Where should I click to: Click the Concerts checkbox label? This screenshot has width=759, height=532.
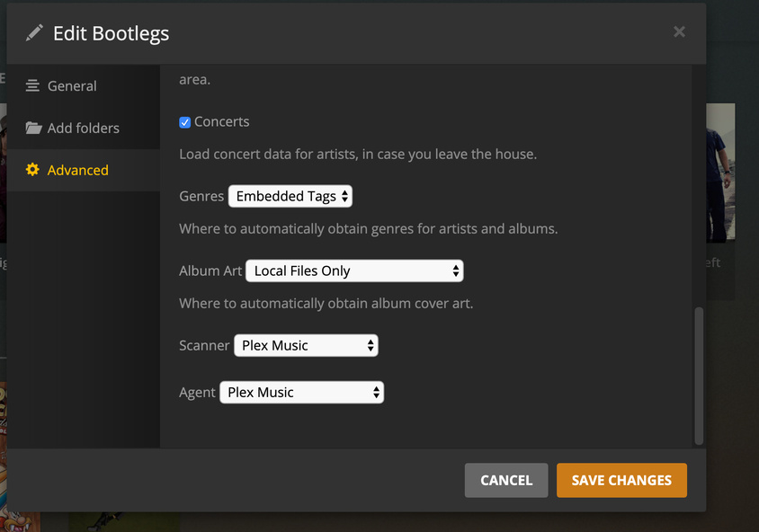click(221, 122)
